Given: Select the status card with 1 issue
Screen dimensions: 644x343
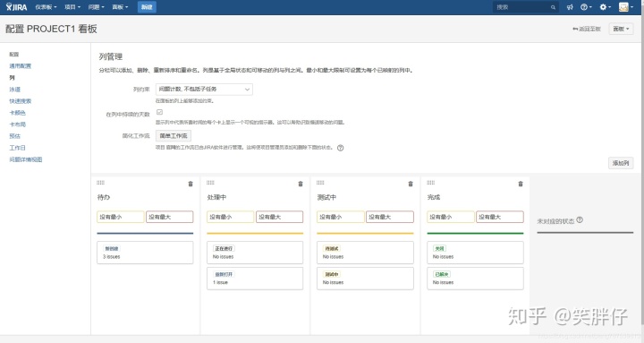Looking at the screenshot, I should 255,279.
